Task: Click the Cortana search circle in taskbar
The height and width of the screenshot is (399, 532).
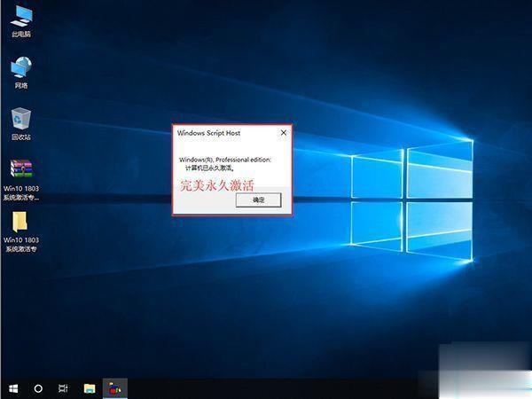Action: click(38, 388)
